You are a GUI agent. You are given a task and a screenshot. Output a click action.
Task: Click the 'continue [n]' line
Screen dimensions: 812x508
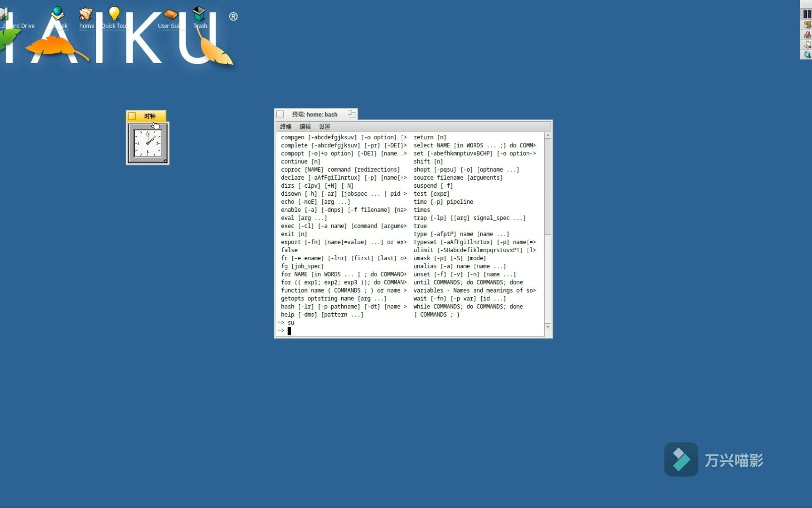300,162
